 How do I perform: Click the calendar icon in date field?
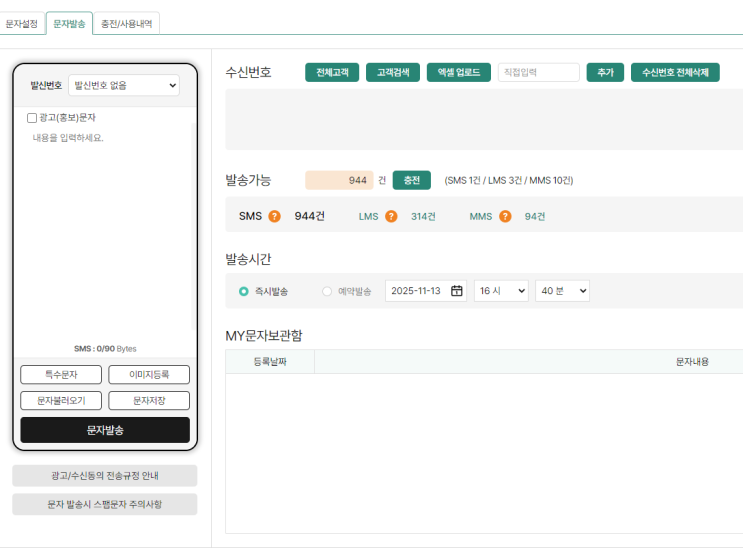tap(457, 291)
